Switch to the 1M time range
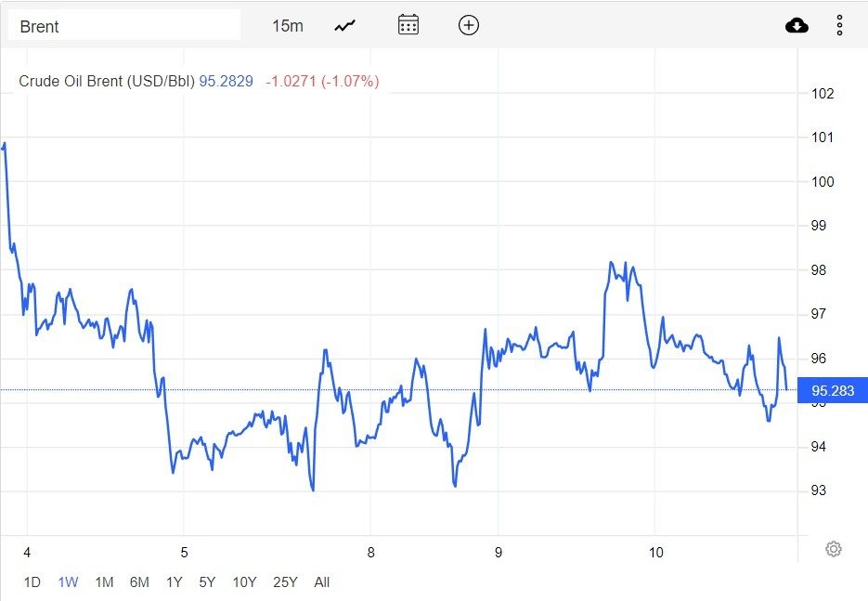The image size is (868, 601). click(104, 582)
